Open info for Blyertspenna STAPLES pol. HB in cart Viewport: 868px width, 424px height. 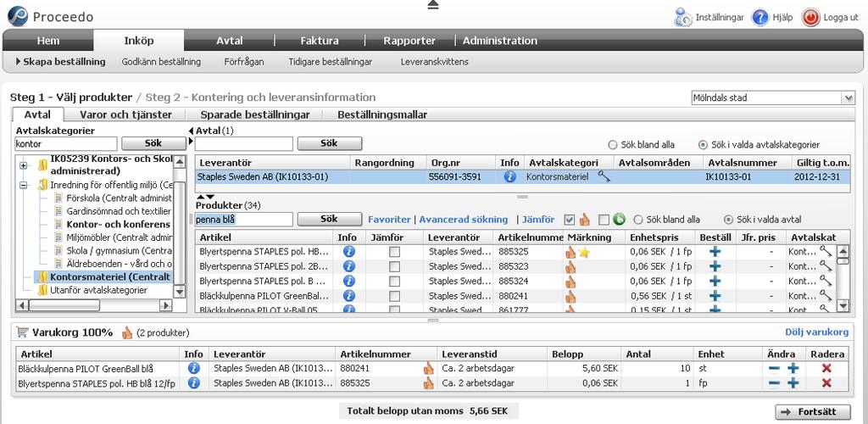193,382
